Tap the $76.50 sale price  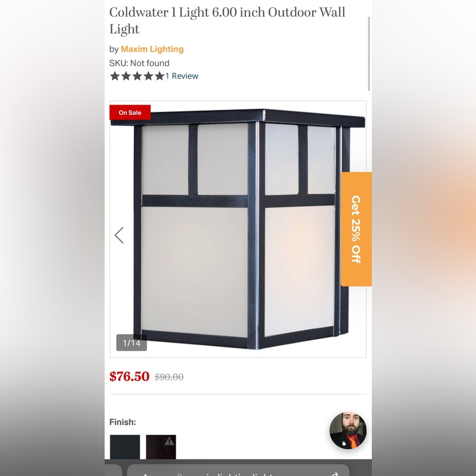(x=129, y=377)
